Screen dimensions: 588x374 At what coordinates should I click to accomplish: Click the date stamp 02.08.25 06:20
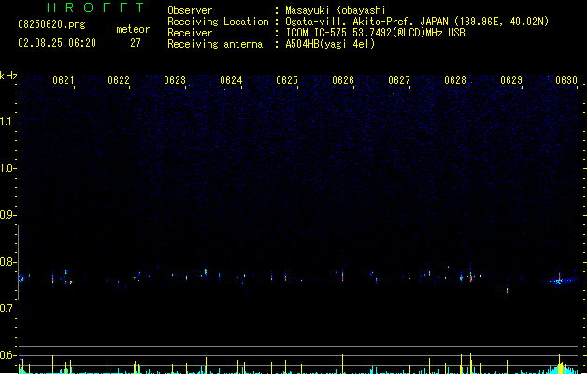57,43
